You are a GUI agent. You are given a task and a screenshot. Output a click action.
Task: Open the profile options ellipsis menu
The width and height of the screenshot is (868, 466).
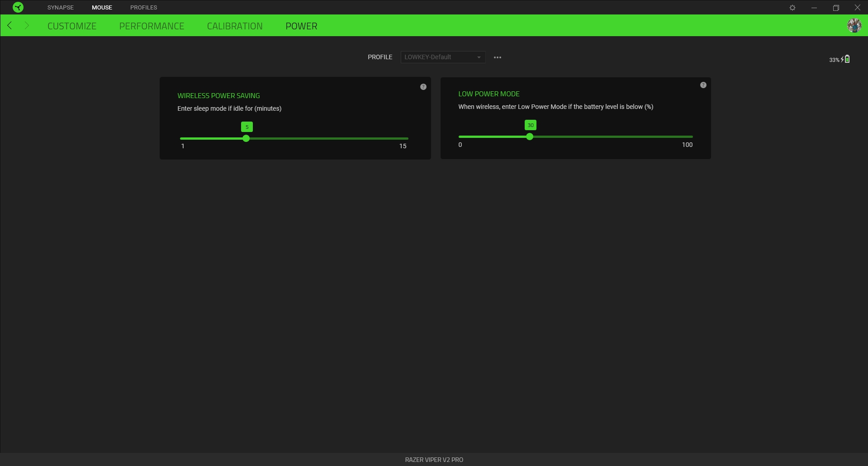click(498, 57)
